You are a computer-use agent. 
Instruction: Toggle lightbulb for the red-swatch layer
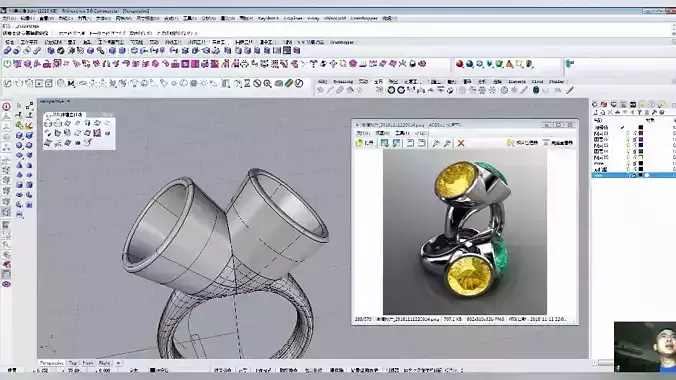coord(628,134)
